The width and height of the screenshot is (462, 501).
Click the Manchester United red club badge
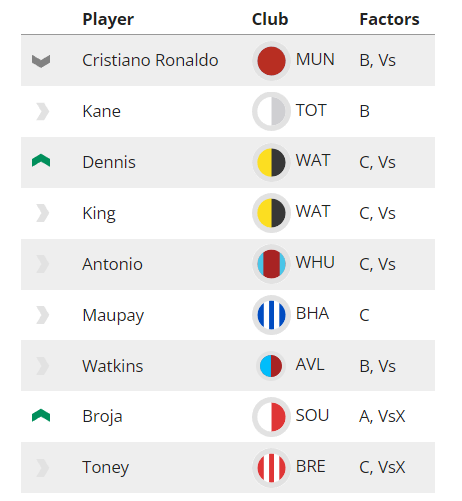point(271,61)
